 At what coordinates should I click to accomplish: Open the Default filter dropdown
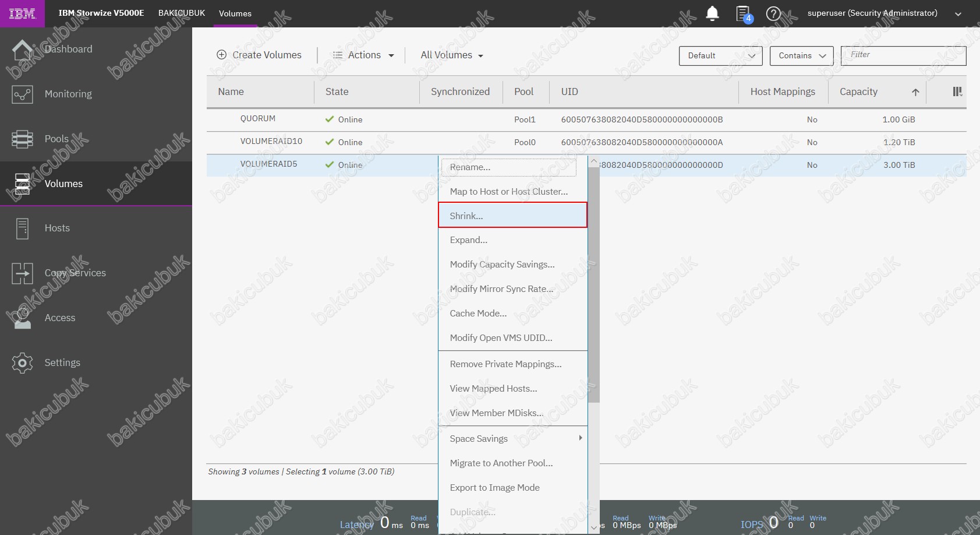(x=721, y=56)
